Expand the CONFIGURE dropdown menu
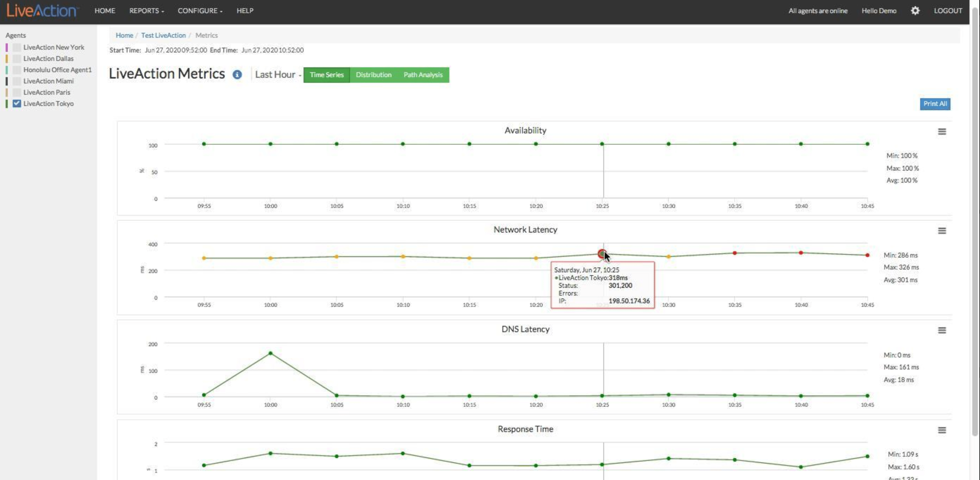 click(200, 11)
